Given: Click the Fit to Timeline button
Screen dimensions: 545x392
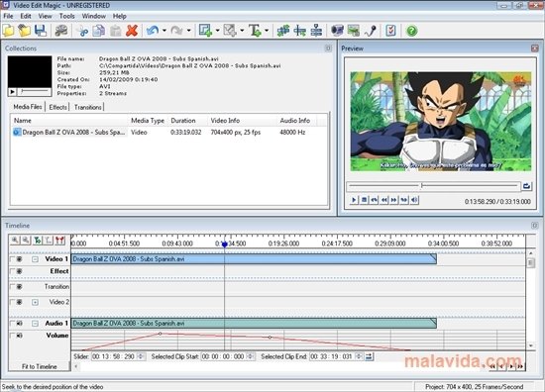Looking at the screenshot, I should (40, 366).
